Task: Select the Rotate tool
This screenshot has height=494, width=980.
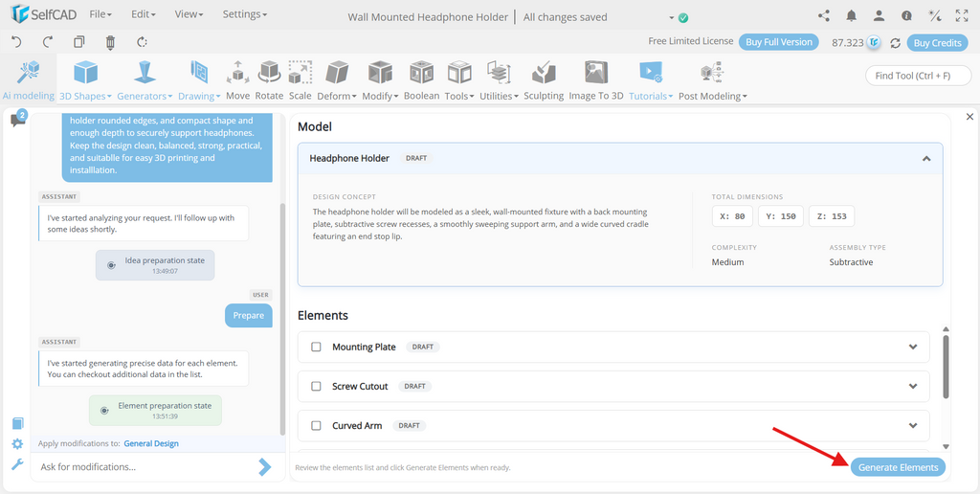Action: (269, 80)
